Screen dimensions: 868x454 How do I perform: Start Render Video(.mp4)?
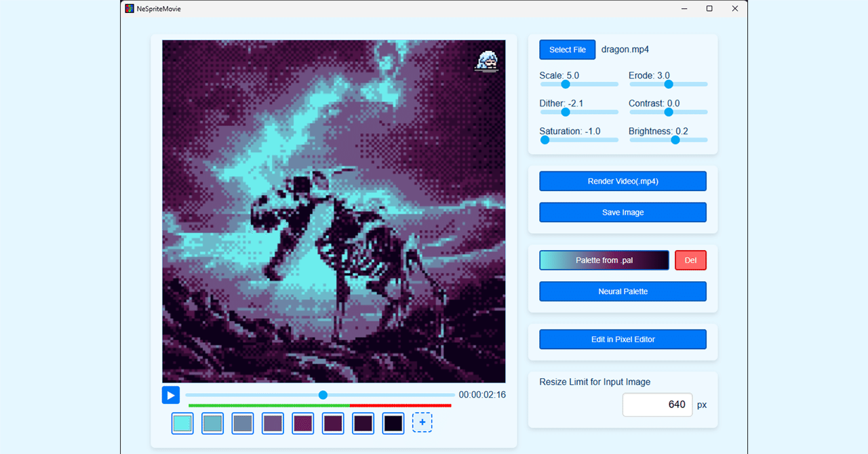pyautogui.click(x=623, y=181)
